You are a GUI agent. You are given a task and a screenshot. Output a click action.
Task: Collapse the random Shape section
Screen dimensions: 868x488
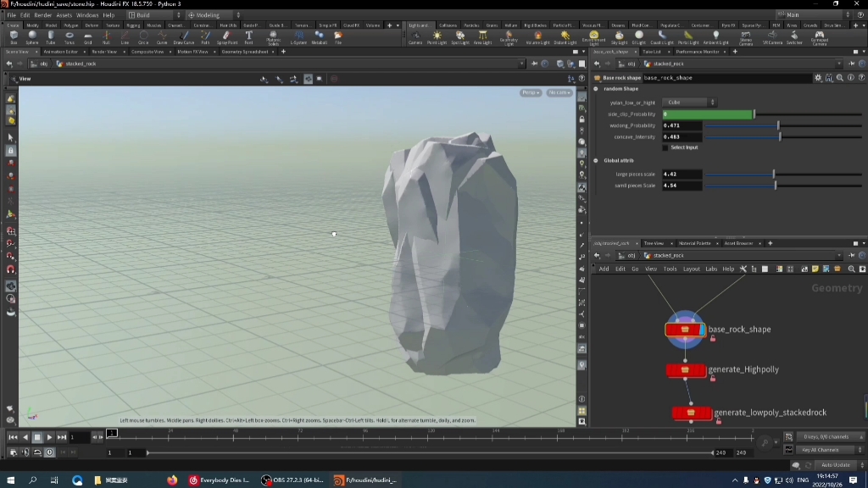pos(596,89)
